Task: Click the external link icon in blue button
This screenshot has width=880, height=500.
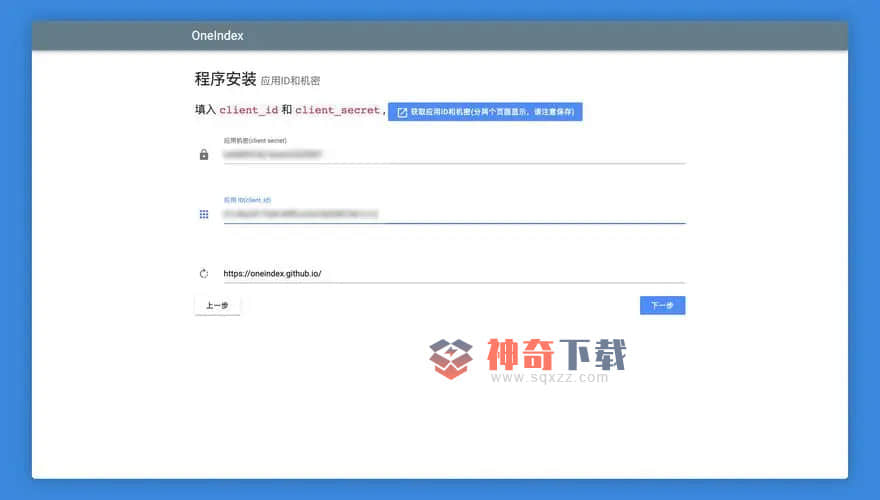Action: coord(402,112)
